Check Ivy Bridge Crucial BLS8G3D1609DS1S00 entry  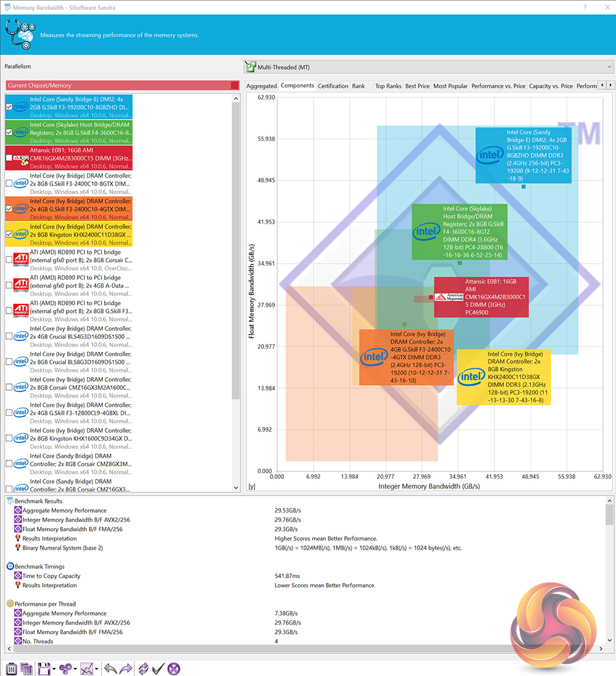point(9,362)
